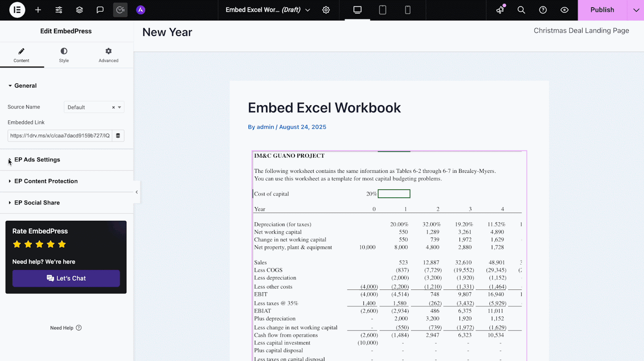Screen dimensions: 644x361
Task: Click the purple Astra icon
Action: [140, 10]
